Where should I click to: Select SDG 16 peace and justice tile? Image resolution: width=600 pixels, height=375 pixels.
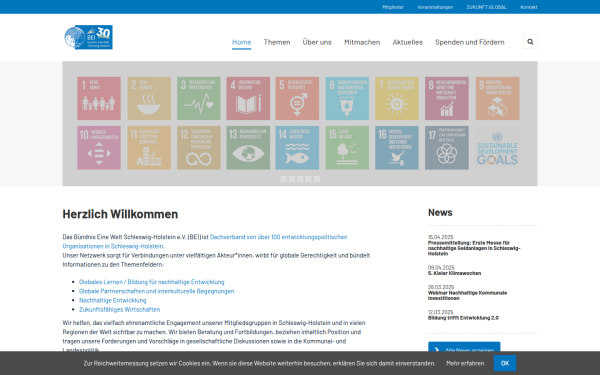[397, 148]
